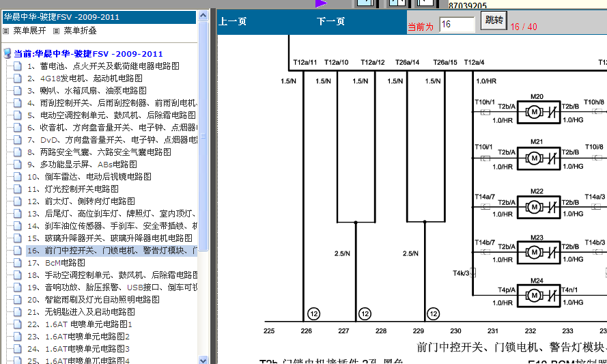Click page icon for item 15 玻璃升降器开关
607x364 pixels.
[18, 238]
